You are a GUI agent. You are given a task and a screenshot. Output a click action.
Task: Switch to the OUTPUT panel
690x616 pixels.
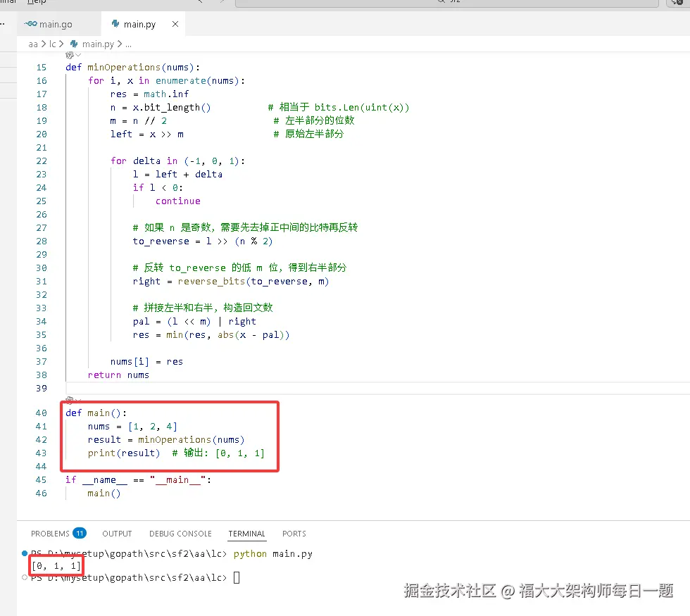117,533
